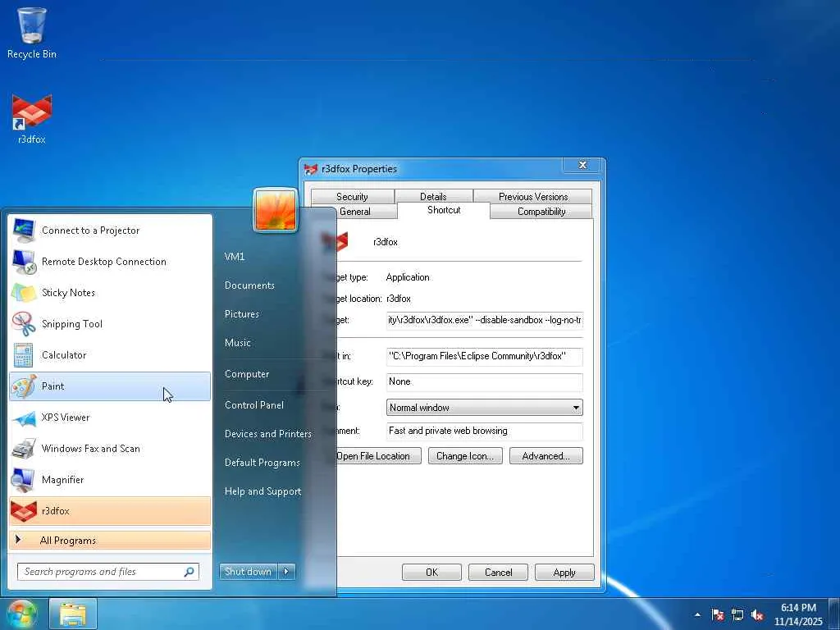Expand All Programs list
This screenshot has width=840, height=630.
(x=110, y=540)
